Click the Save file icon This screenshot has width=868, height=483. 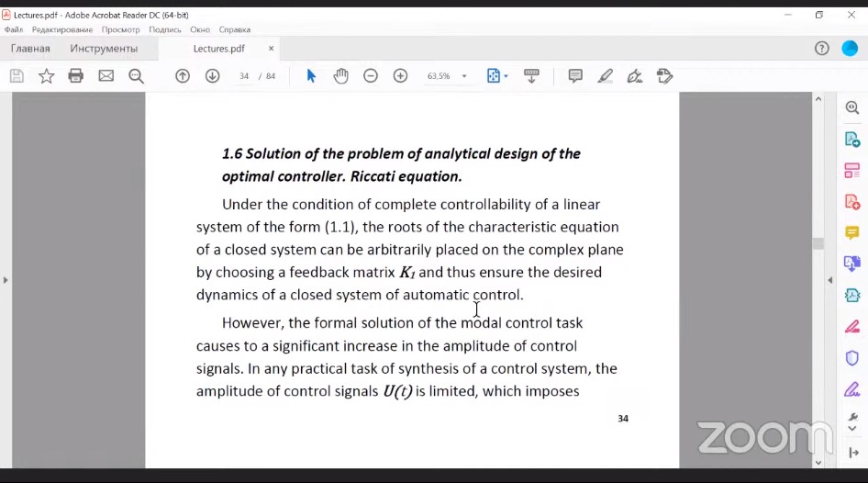tap(17, 76)
